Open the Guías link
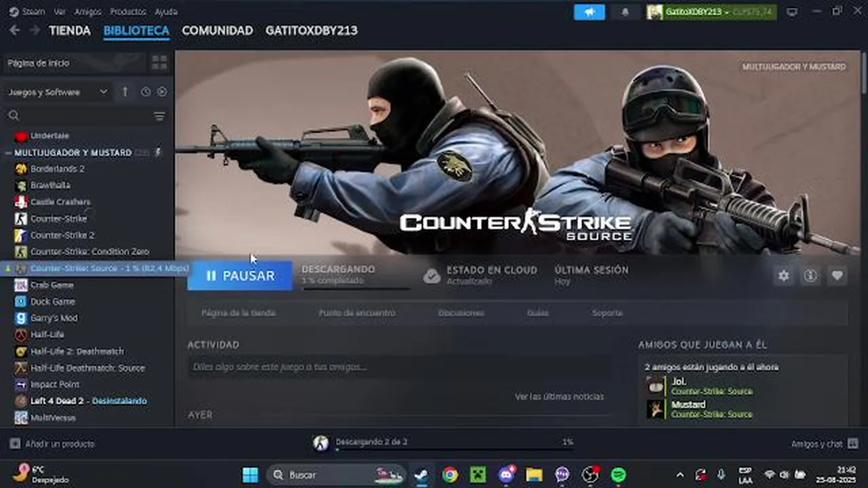Image resolution: width=868 pixels, height=488 pixels. pyautogui.click(x=538, y=313)
